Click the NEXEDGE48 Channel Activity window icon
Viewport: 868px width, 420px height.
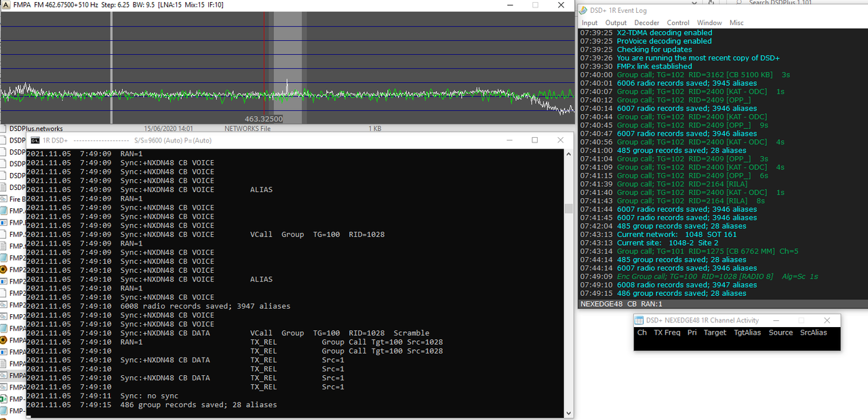coord(639,320)
